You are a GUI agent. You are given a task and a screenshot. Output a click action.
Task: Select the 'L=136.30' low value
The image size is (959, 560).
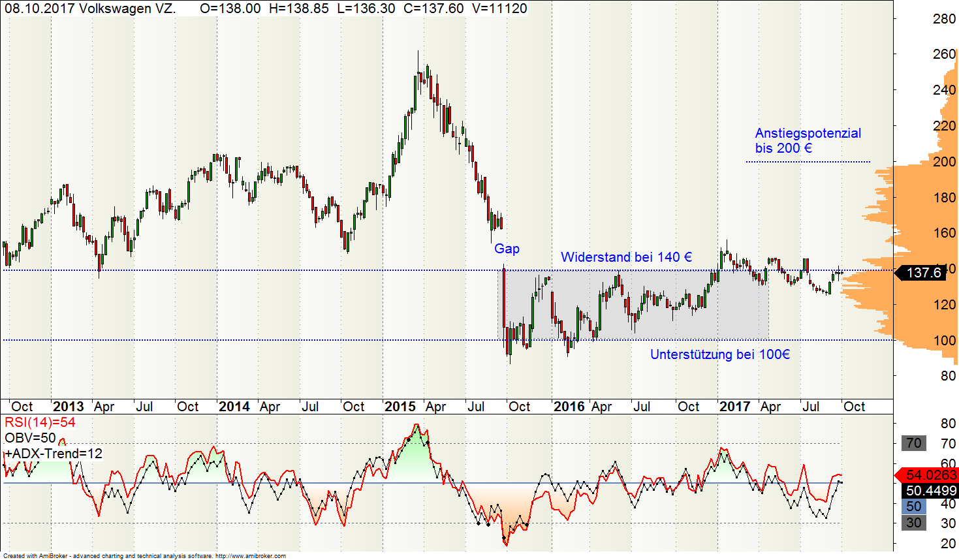click(x=366, y=8)
